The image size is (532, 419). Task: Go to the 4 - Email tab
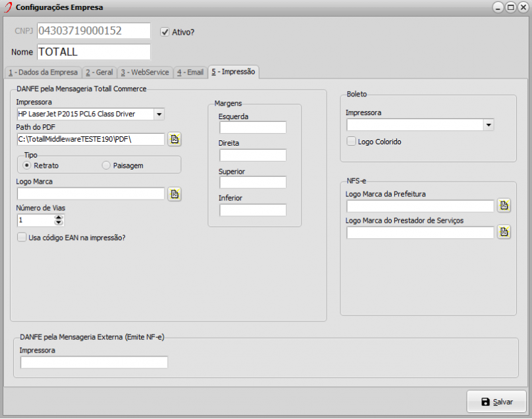pyautogui.click(x=190, y=72)
